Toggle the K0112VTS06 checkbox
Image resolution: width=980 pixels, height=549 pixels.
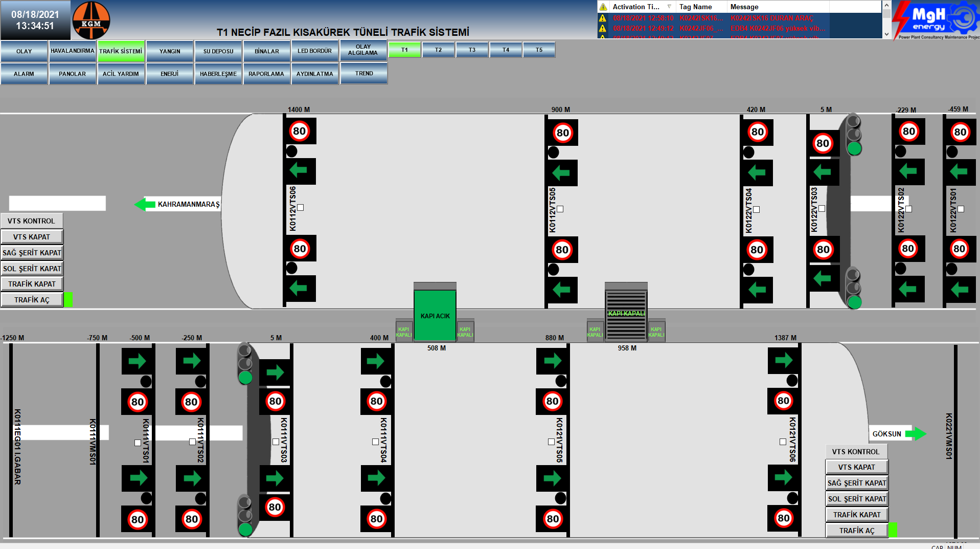(x=301, y=207)
